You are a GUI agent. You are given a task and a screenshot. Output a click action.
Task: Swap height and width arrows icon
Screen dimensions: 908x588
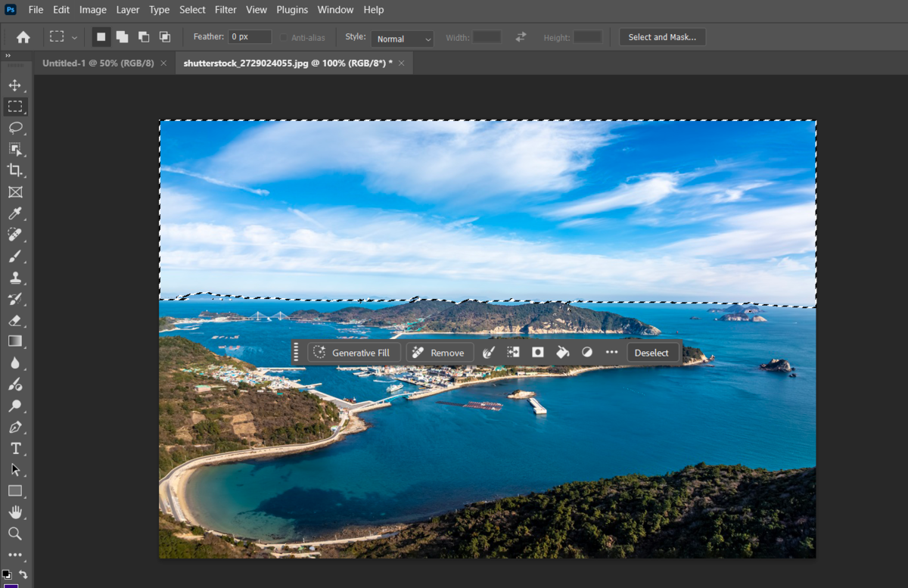[x=521, y=37]
